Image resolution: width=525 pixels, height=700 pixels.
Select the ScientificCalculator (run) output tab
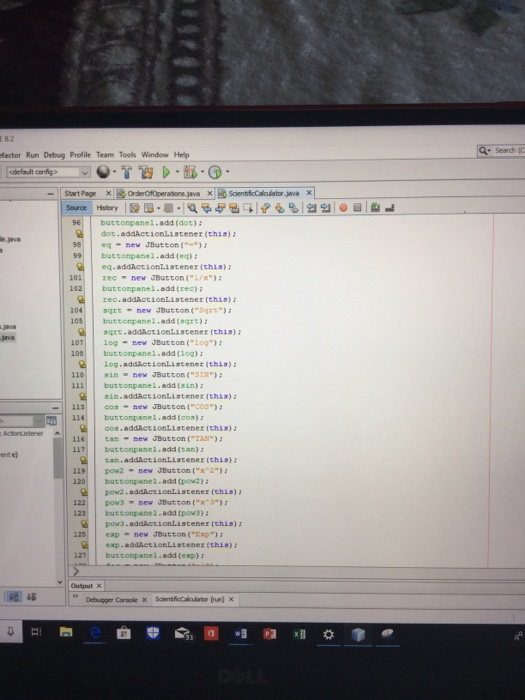pos(189,599)
